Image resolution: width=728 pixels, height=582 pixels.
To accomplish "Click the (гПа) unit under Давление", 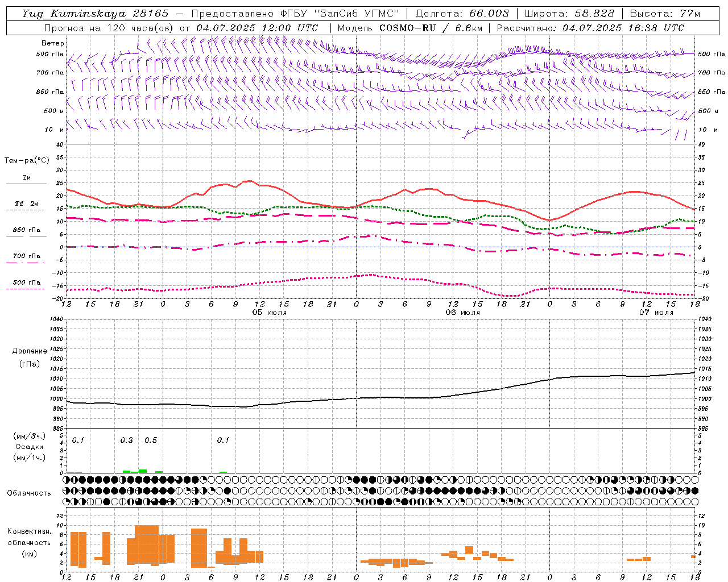I will 30,364.
